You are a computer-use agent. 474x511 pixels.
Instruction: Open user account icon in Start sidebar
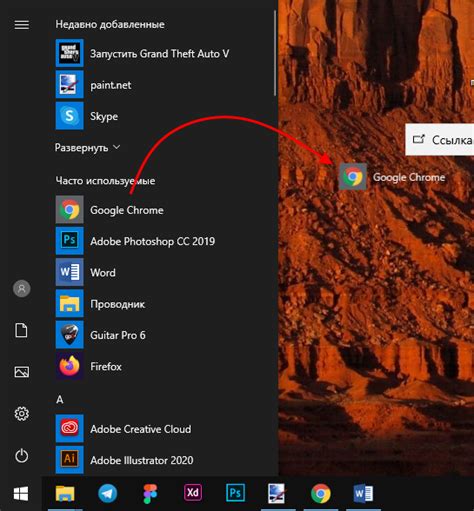tap(22, 288)
